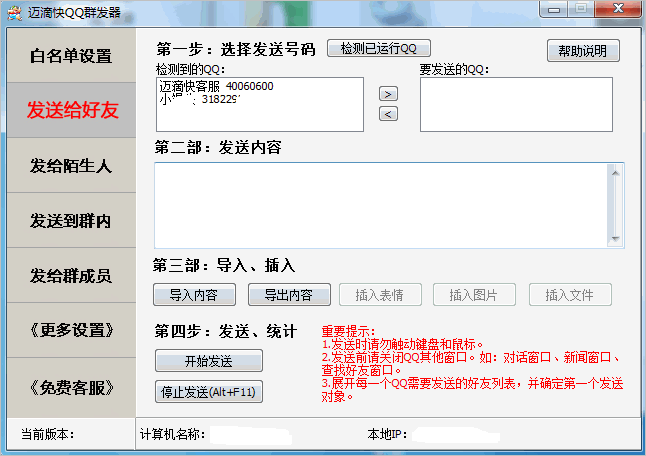646x456 pixels.
Task: Click the 插入文件 button
Action: (x=570, y=295)
